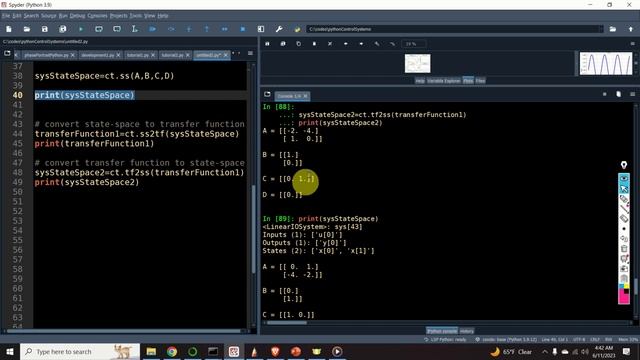The width and height of the screenshot is (640, 360).
Task: Click the conda environment status bar entry
Action: [x=506, y=340]
